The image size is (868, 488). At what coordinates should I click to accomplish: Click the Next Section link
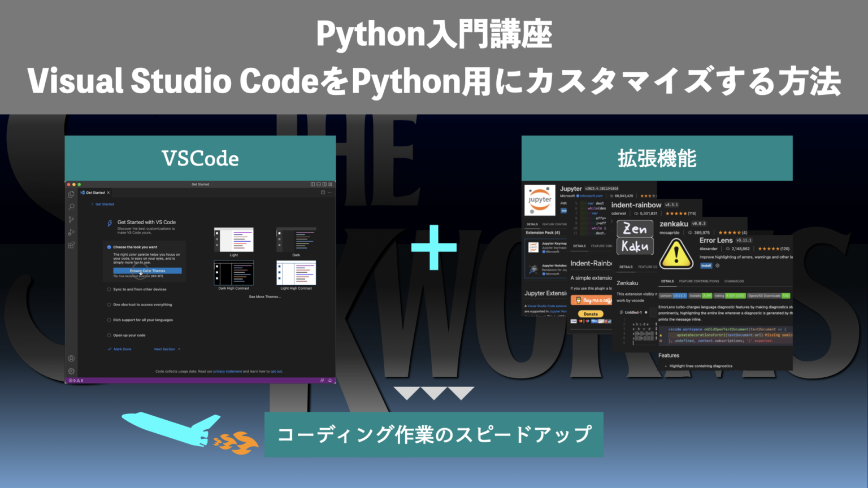click(165, 349)
